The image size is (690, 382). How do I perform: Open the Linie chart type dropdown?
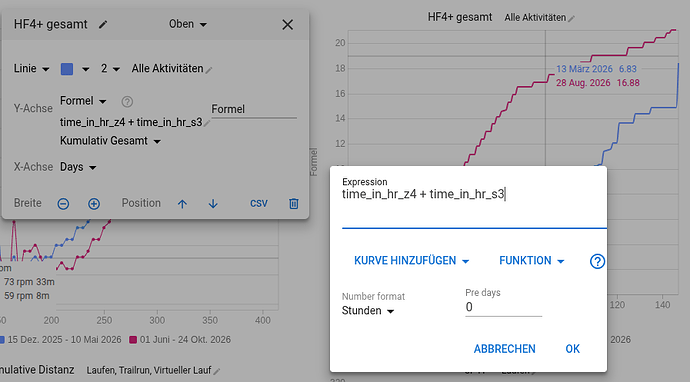pyautogui.click(x=31, y=69)
